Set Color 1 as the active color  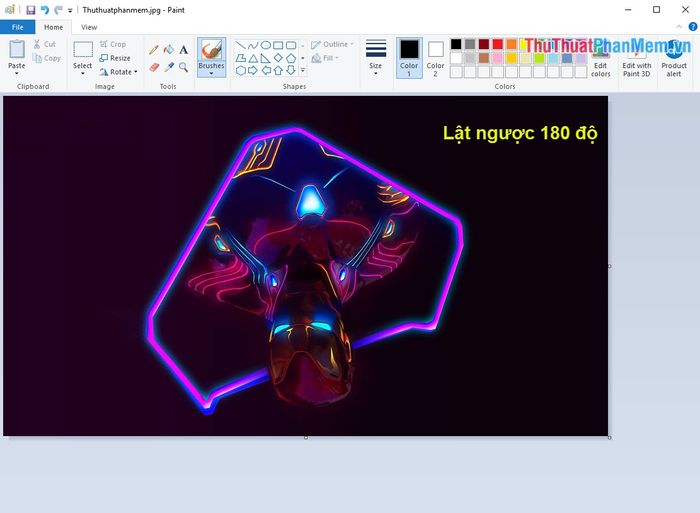409,56
